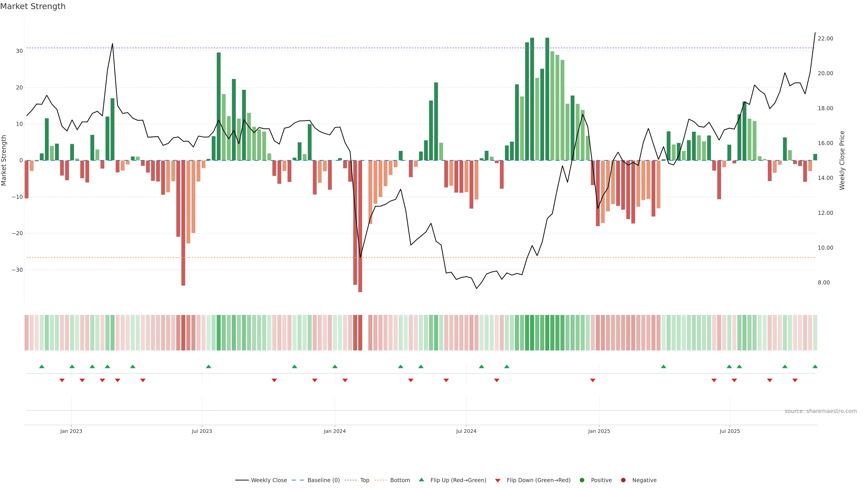Click the Positive green circle legend icon

582,480
